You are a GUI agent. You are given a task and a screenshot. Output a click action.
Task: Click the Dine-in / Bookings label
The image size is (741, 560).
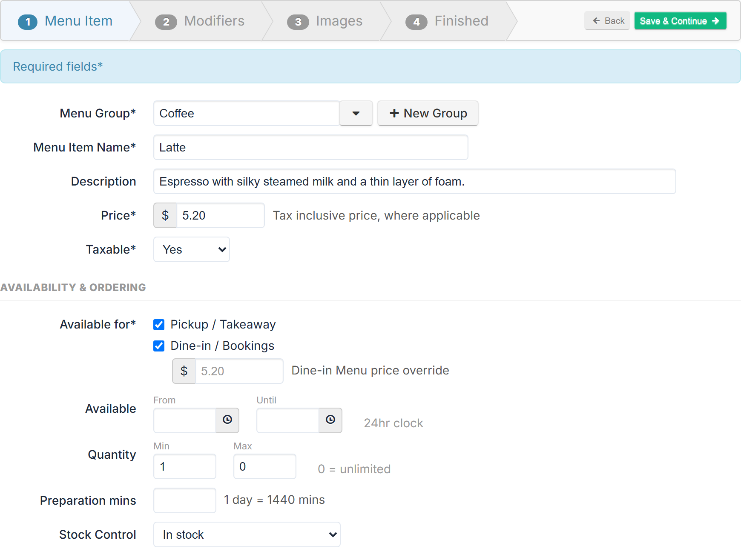(222, 346)
